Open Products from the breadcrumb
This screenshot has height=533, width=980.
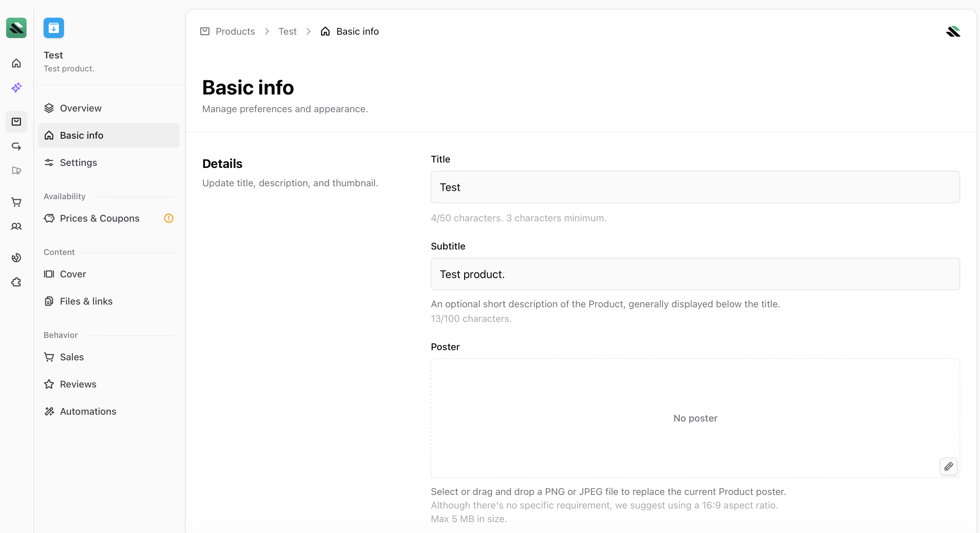pos(235,31)
